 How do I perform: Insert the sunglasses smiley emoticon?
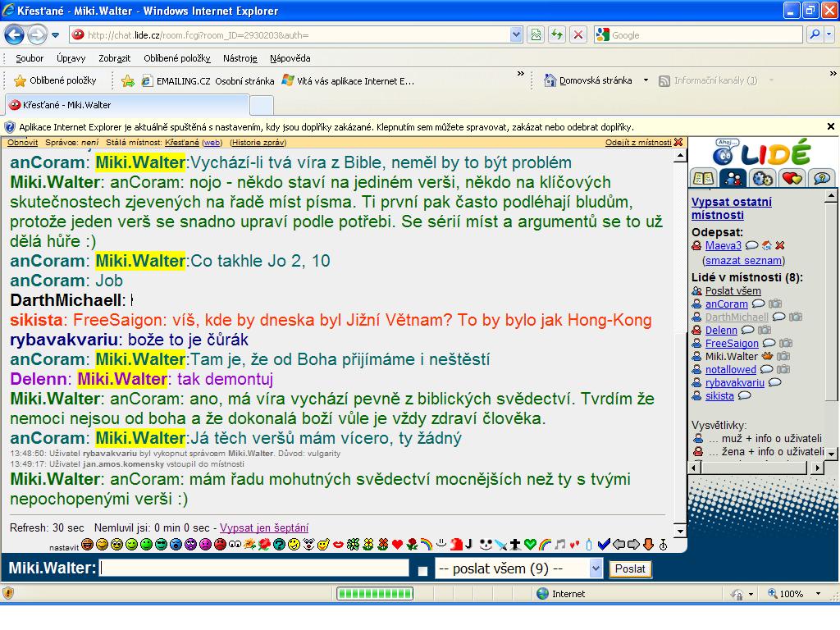coord(162,545)
